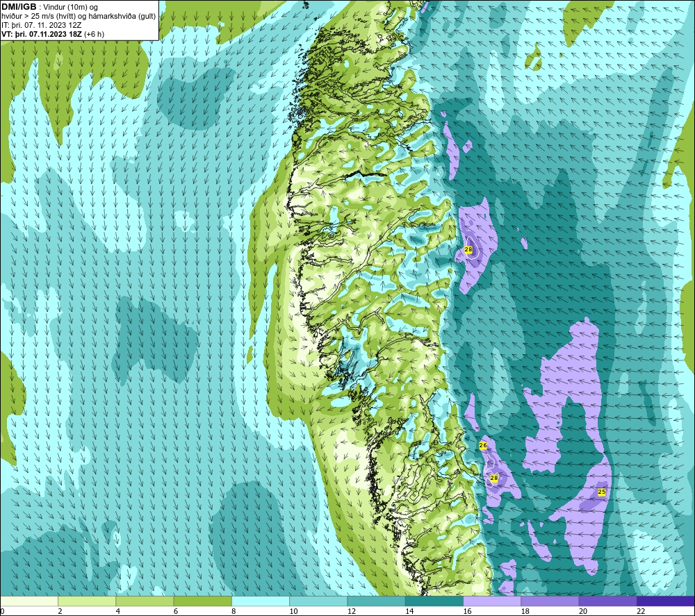Click the yellow 28 label just below the 26 label

(x=494, y=478)
